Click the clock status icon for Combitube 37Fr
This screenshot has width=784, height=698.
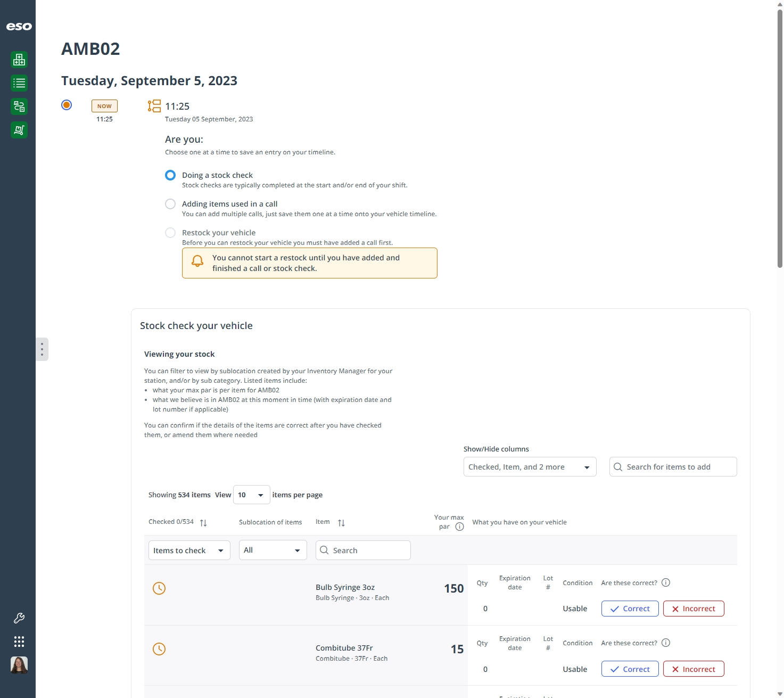[159, 649]
